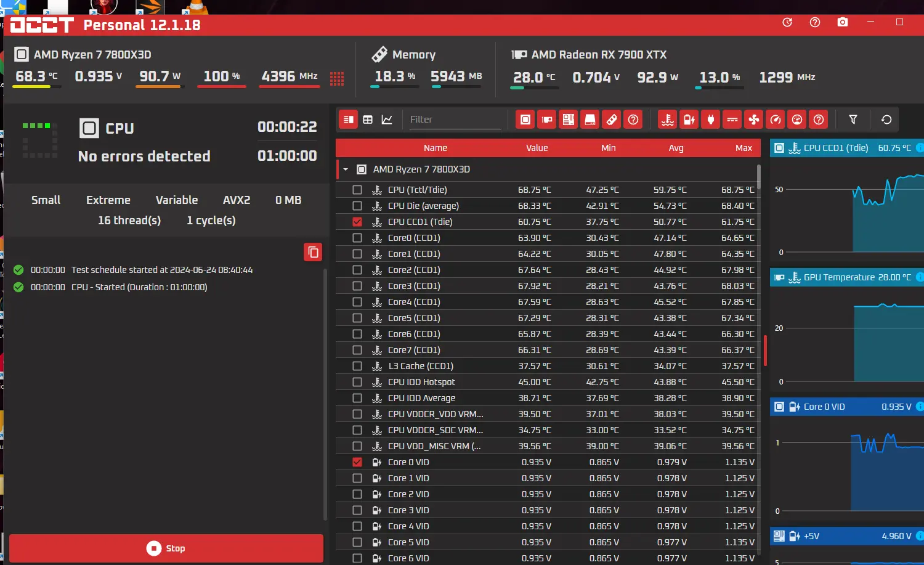Viewport: 924px width, 565px height.
Task: Check the CPU Die (average) checkbox
Action: [x=357, y=206]
